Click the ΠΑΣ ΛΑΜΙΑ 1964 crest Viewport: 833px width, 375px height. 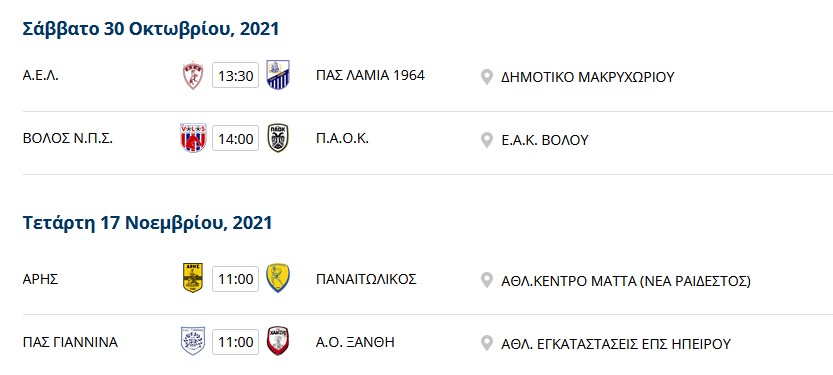tap(278, 75)
